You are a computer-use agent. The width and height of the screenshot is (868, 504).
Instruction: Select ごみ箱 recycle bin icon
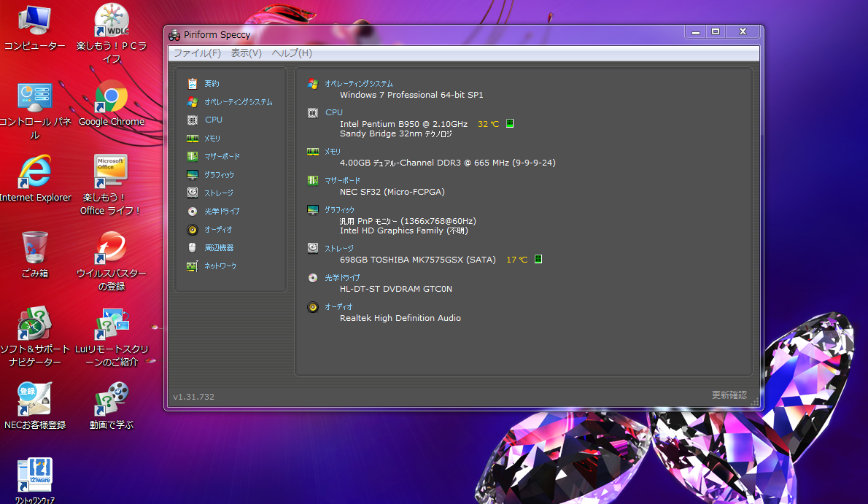coord(35,255)
